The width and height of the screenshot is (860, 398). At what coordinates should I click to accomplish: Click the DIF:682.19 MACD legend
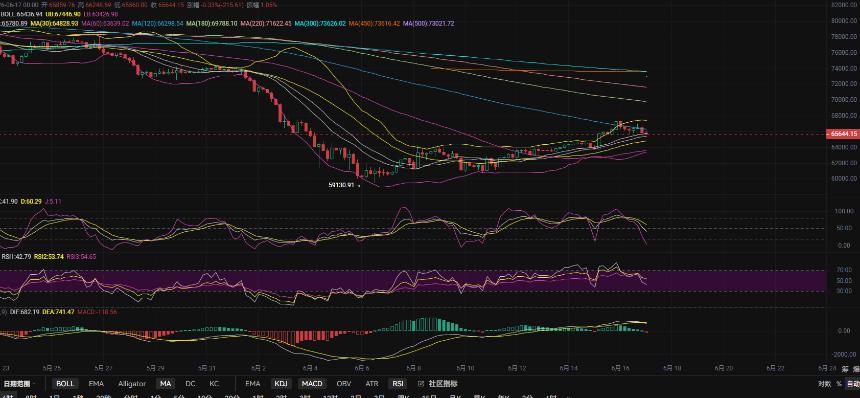point(25,311)
